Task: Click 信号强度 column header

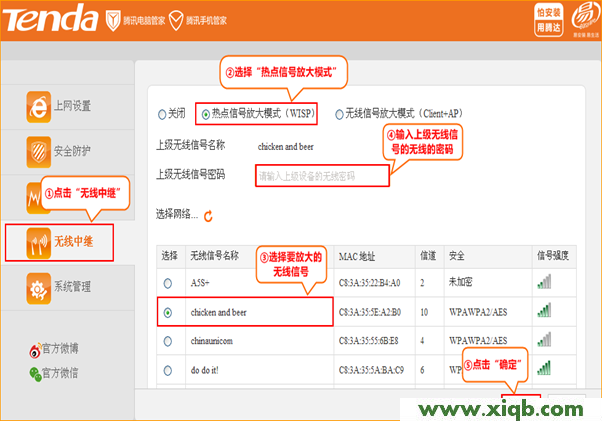Action: [x=553, y=256]
